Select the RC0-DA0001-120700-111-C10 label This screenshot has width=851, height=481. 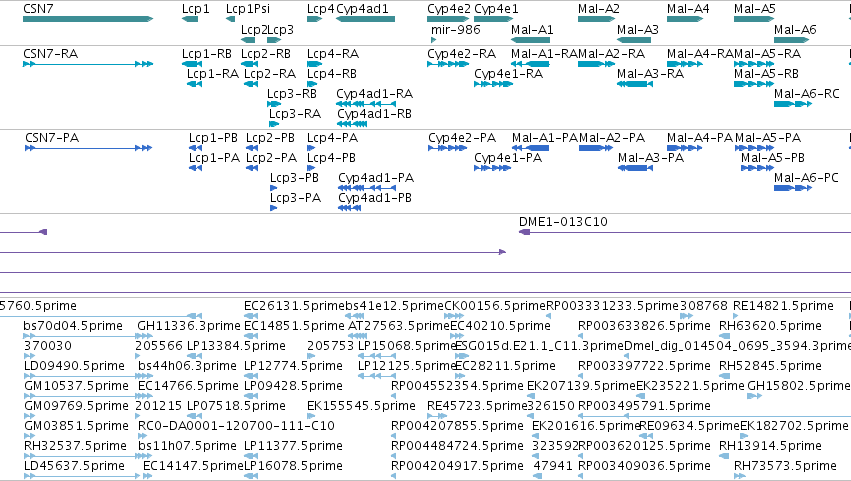point(236,426)
